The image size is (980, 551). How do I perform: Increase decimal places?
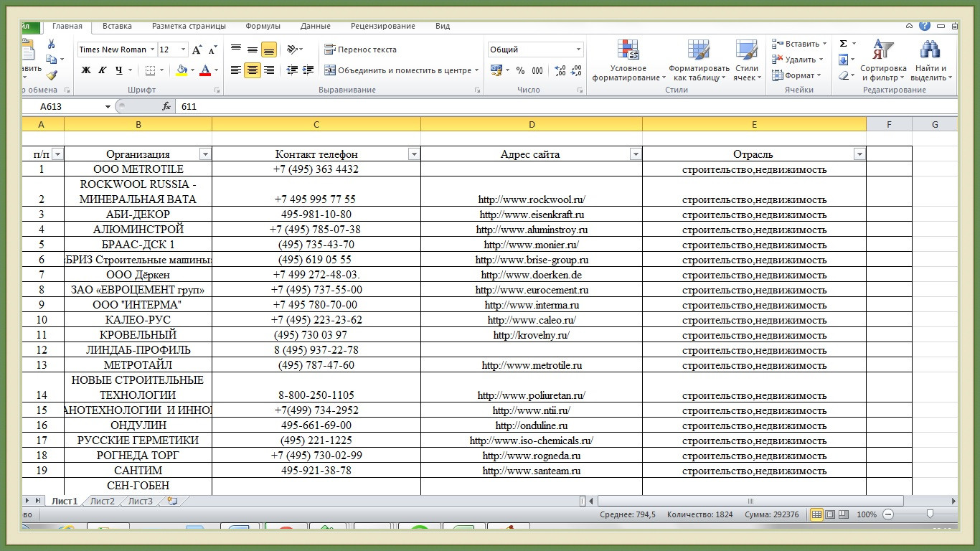[x=560, y=70]
